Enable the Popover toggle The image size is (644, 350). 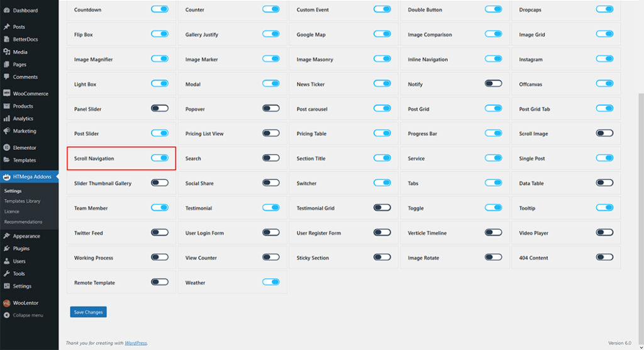271,108
